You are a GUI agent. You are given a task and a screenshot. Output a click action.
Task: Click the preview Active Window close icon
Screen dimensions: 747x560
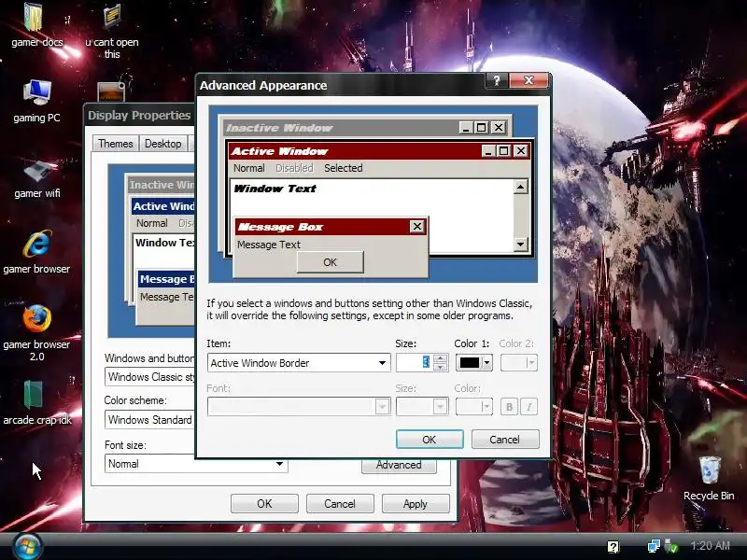pos(521,151)
